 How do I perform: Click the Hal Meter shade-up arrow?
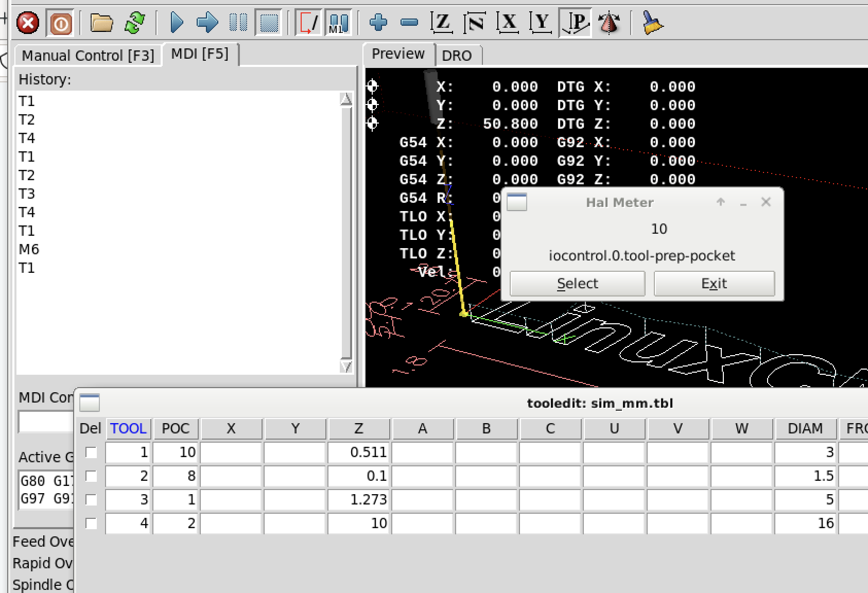721,202
